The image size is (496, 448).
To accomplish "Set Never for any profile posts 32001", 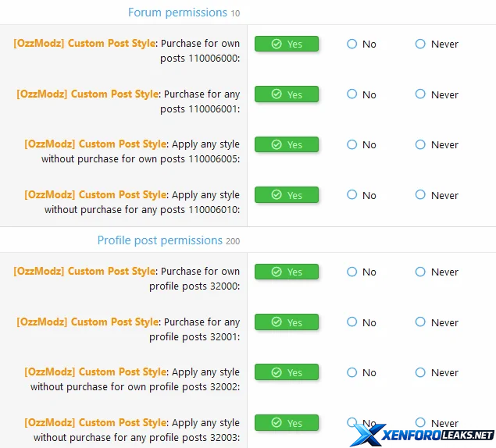I will click(437, 322).
